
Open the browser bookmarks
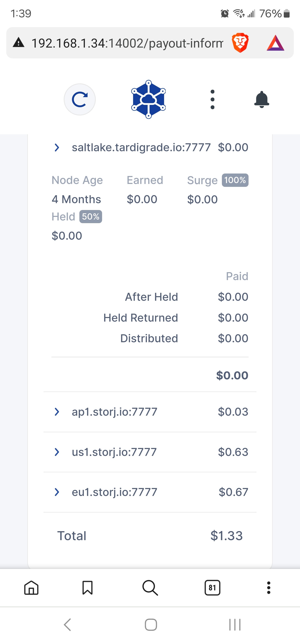pos(87,587)
